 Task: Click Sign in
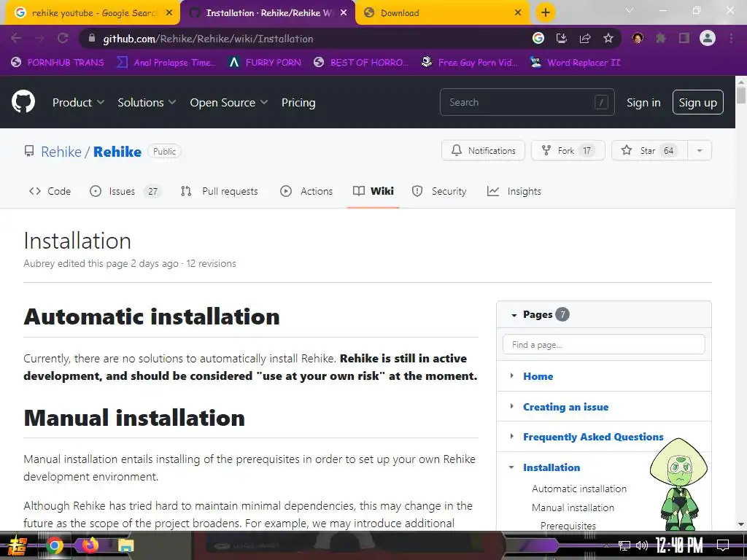pyautogui.click(x=643, y=102)
